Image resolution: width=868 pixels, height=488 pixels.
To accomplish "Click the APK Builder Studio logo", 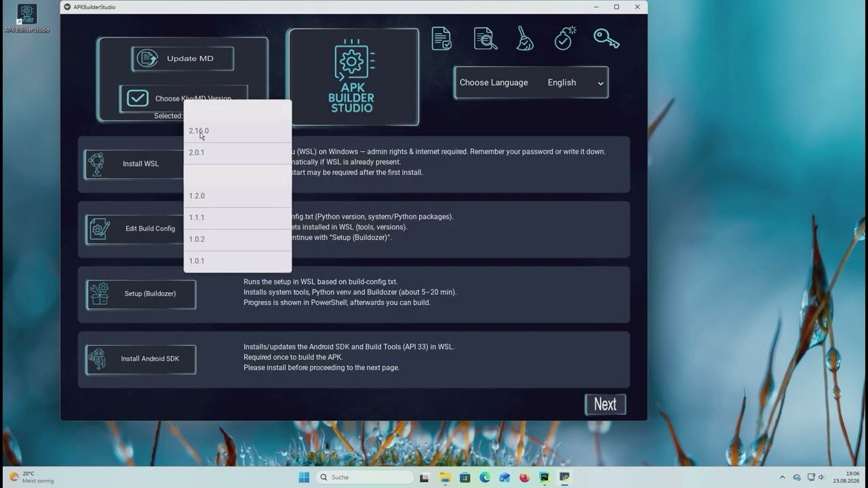I will pyautogui.click(x=353, y=77).
